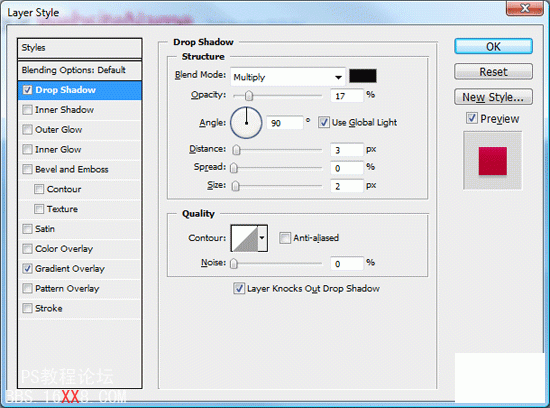Click the Angle dial control
Image resolution: width=550 pixels, height=408 pixels.
(246, 122)
